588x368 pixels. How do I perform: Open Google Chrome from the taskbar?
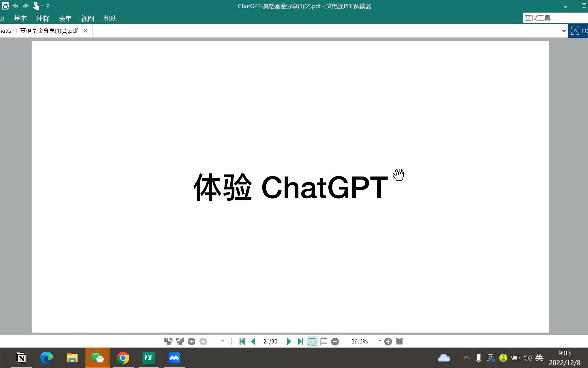point(123,358)
